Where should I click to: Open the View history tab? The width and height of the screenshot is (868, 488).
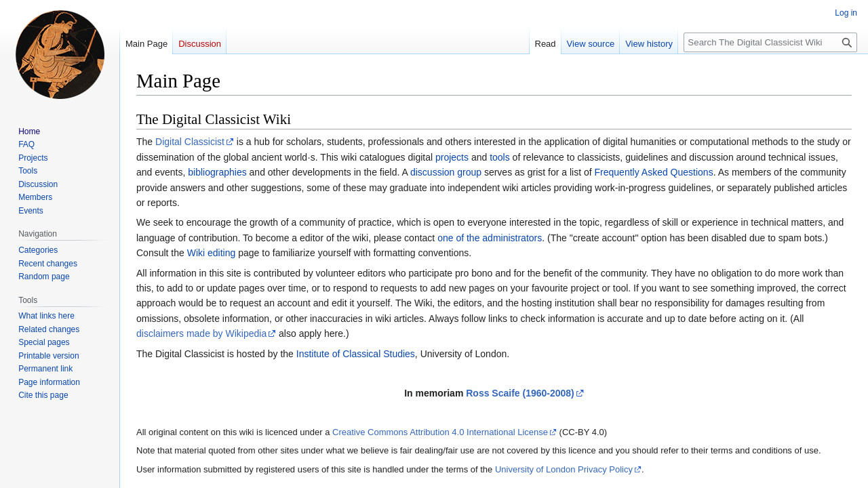pos(648,44)
